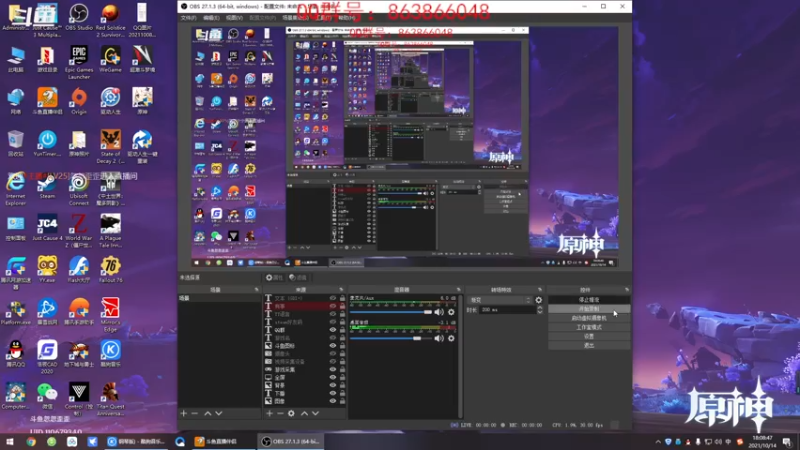This screenshot has height=450, width=800.
Task: Adjust the 桌面音频 volume slider
Action: pos(391,338)
